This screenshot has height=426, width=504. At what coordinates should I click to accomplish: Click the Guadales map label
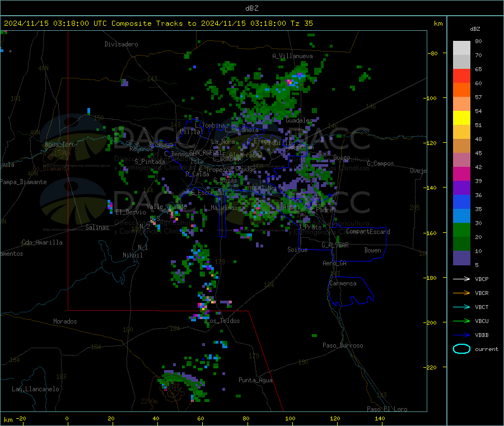pos(299,120)
